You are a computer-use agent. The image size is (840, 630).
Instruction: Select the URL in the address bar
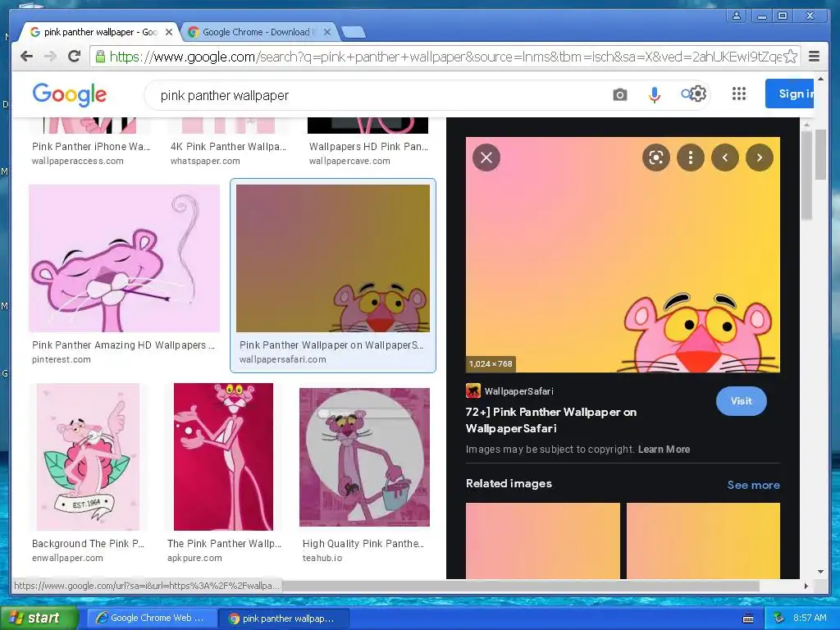445,57
